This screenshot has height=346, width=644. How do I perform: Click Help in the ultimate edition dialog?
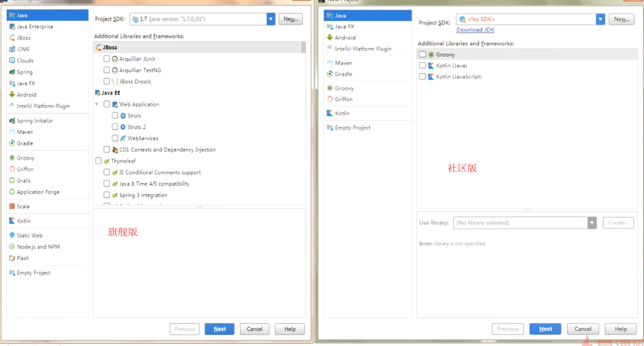tap(290, 329)
